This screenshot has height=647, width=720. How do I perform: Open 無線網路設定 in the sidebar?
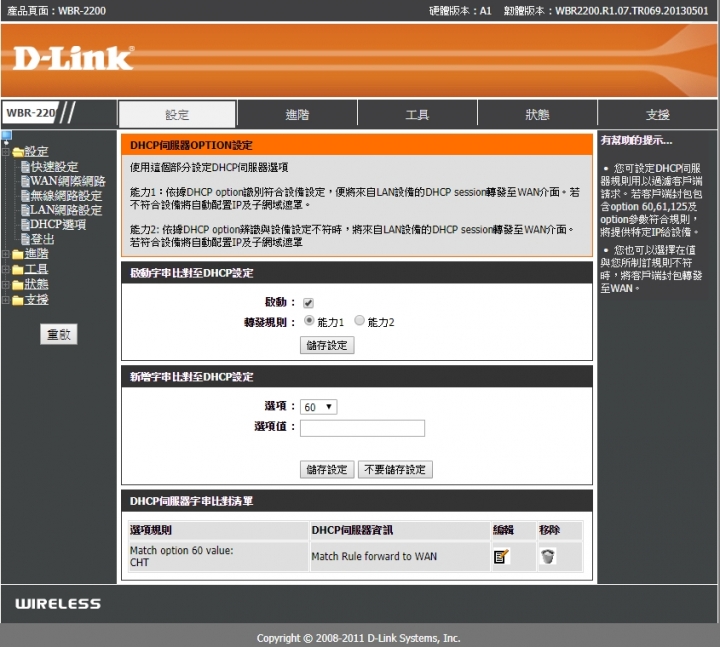67,196
